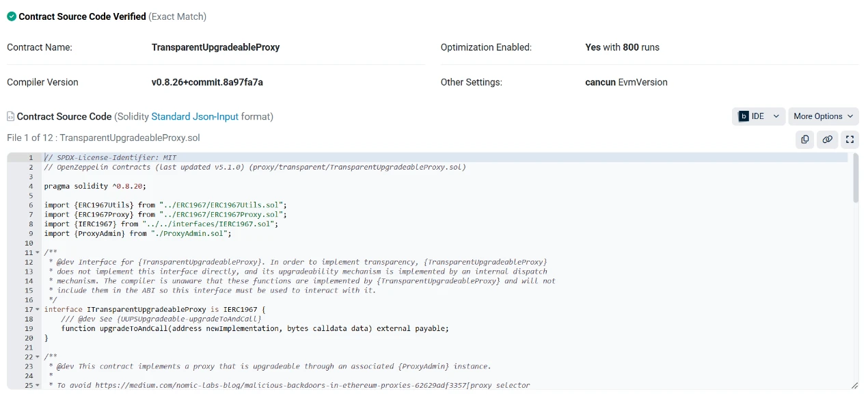This screenshot has width=868, height=396.
Task: Collapse the comment block at line 11
Action: pos(38,253)
